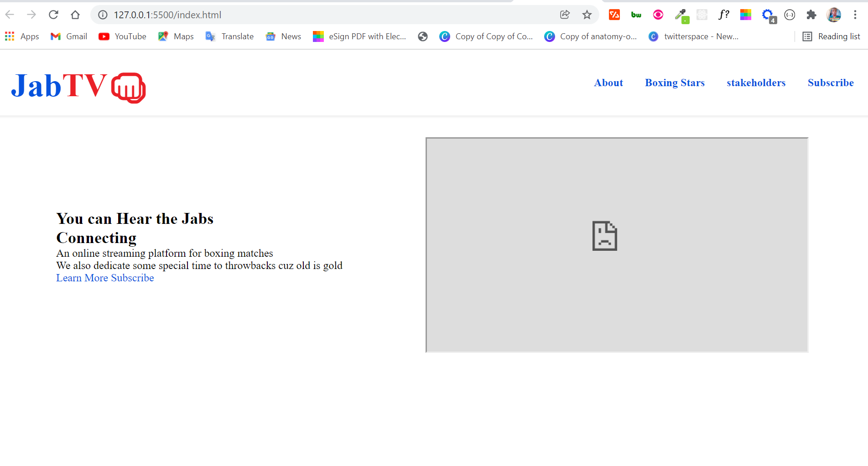View site information icon in address bar

point(103,15)
